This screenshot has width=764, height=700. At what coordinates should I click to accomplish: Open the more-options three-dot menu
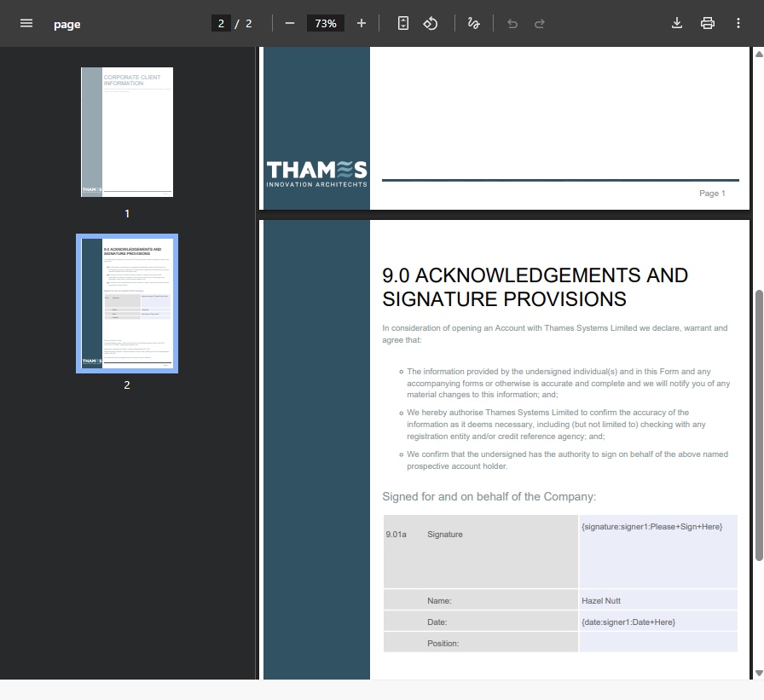click(x=738, y=23)
